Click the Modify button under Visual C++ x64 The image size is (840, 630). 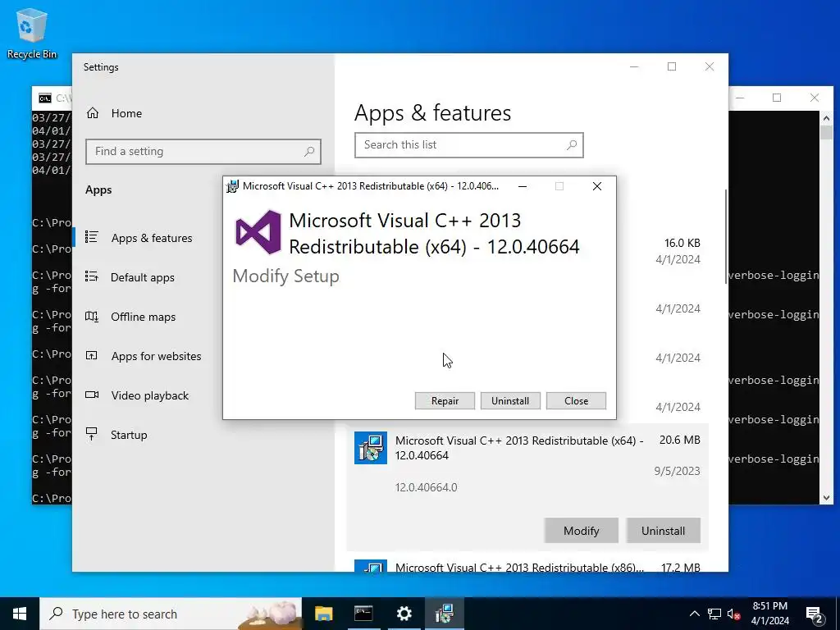(x=582, y=531)
